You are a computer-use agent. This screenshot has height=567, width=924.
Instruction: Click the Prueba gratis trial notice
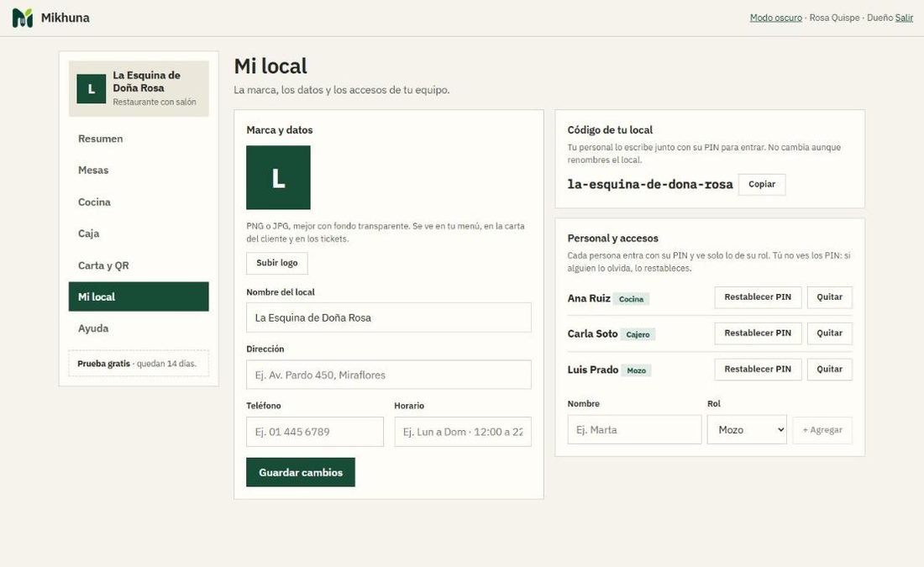pyautogui.click(x=139, y=364)
